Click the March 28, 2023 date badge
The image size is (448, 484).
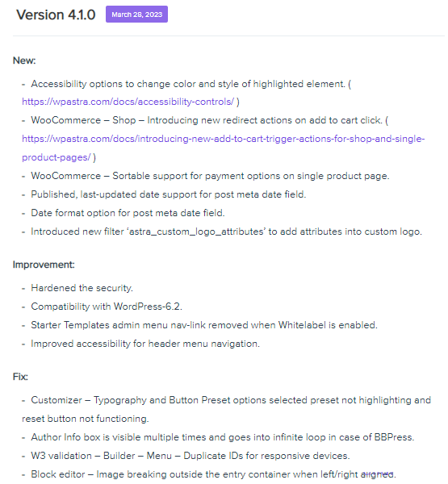pos(136,15)
